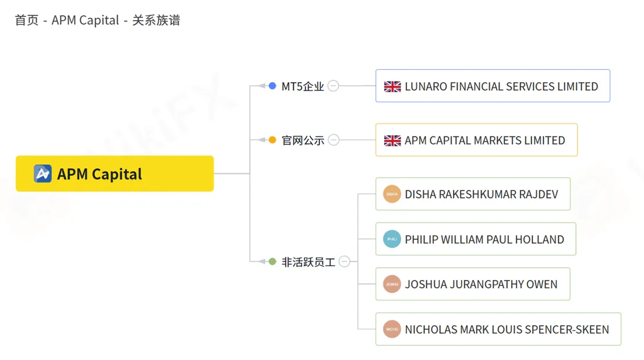Select DISHA RAKESHKUMAR RAJDEV entry
Image resolution: width=644 pixels, height=360 pixels.
473,194
